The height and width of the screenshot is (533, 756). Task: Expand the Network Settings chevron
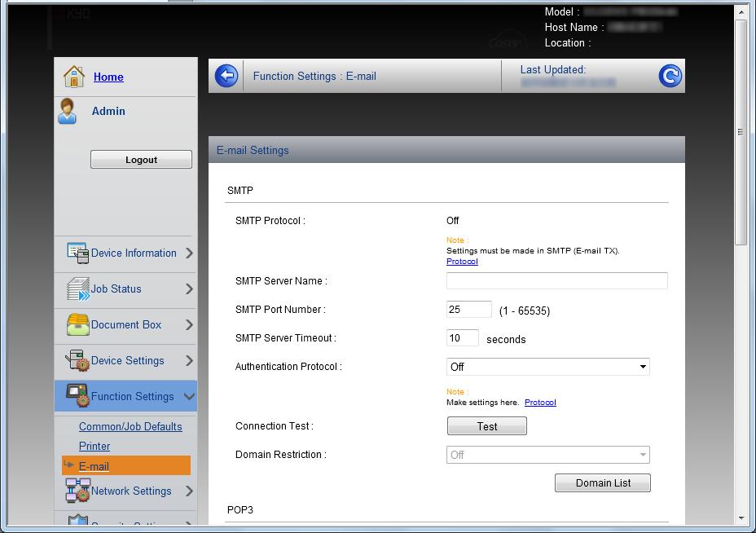190,491
